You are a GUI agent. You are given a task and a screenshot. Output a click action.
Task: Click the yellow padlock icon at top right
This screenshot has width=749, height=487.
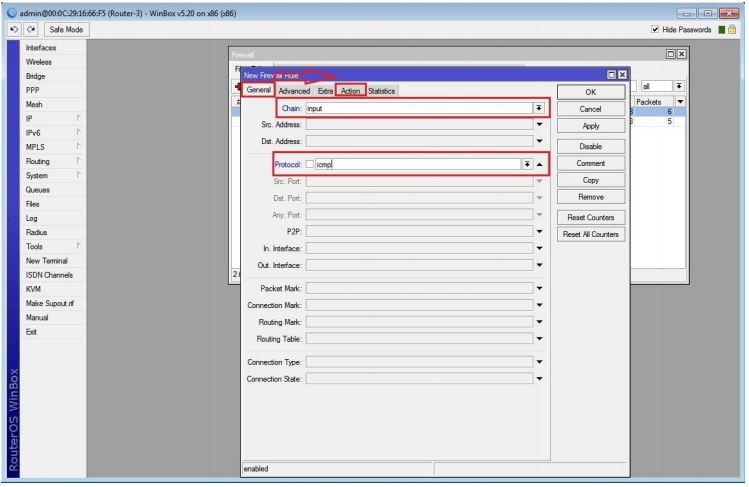tap(732, 30)
